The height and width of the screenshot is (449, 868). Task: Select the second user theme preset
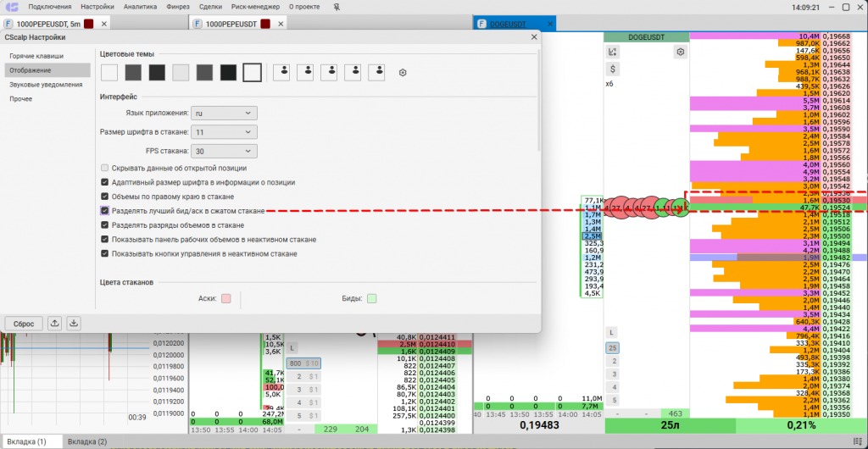pos(305,73)
